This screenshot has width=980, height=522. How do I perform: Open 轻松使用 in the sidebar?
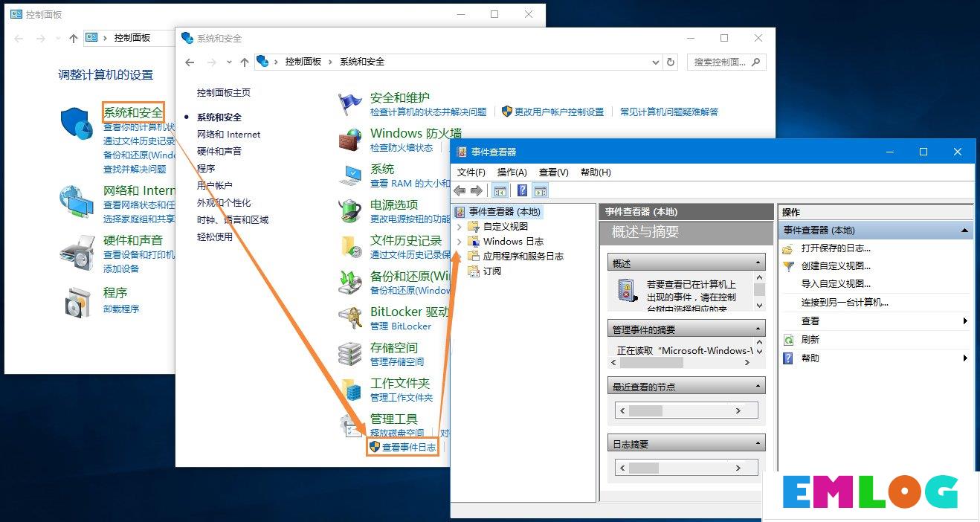tap(215, 237)
